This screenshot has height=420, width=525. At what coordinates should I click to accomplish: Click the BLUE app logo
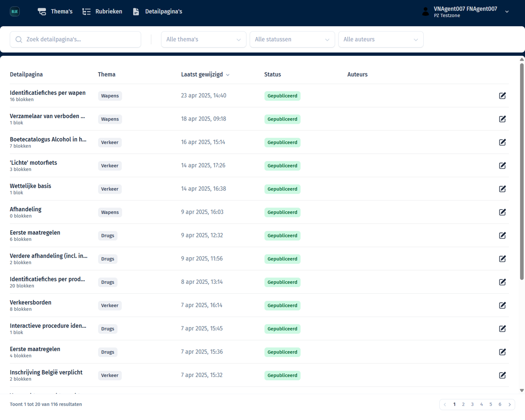15,11
